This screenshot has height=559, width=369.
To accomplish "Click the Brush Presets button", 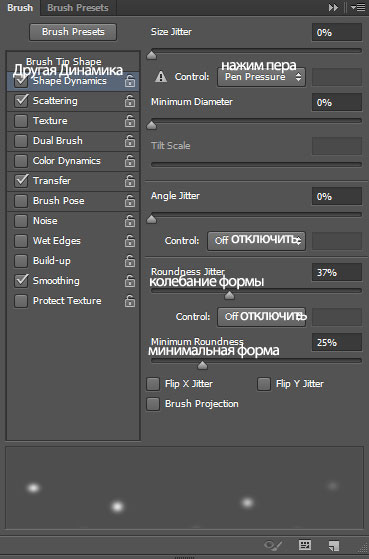I will coord(73,32).
